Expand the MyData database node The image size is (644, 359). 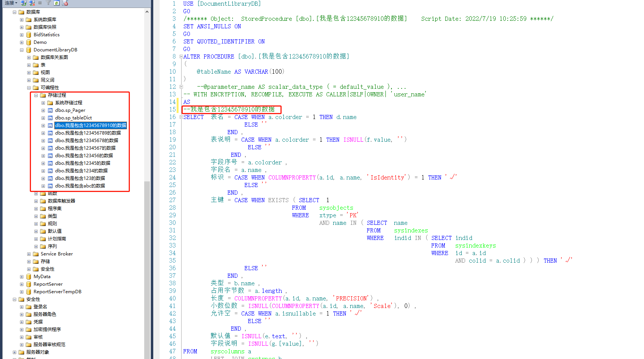(x=22, y=277)
